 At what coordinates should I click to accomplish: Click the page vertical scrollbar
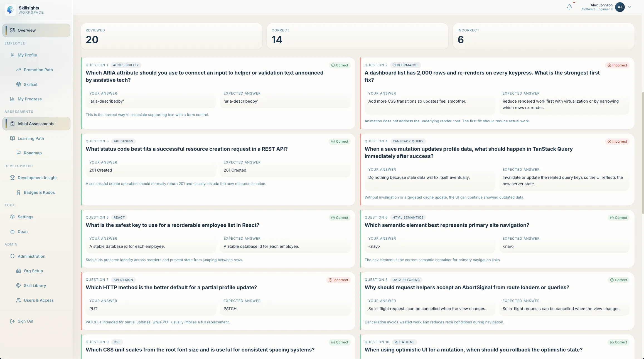click(x=642, y=153)
